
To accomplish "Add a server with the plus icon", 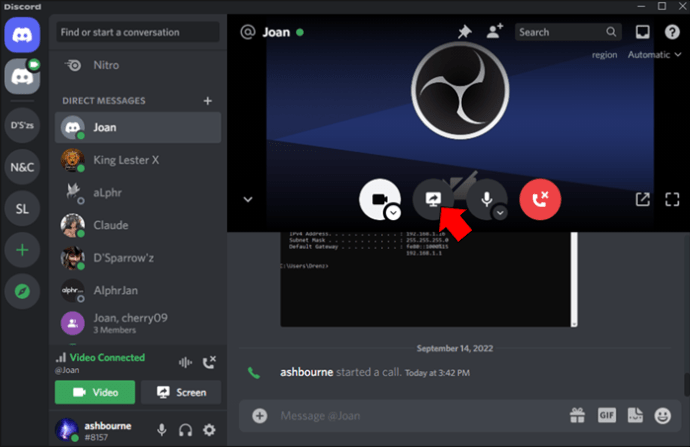I will [22, 250].
